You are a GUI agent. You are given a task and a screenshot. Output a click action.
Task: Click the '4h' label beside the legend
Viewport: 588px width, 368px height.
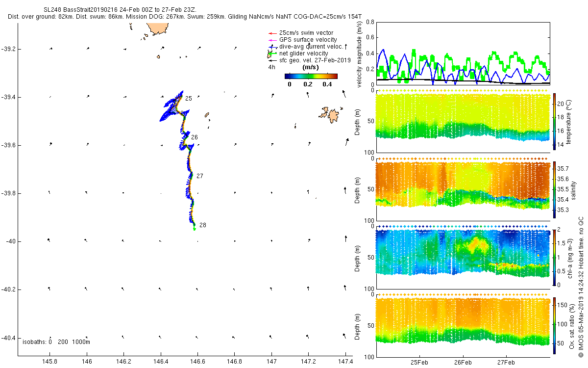pyautogui.click(x=271, y=67)
